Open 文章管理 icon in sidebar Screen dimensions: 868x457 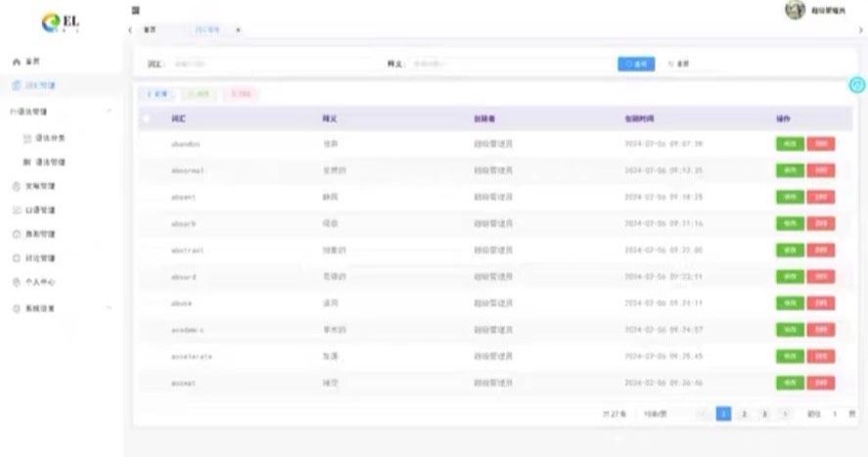pyautogui.click(x=16, y=186)
